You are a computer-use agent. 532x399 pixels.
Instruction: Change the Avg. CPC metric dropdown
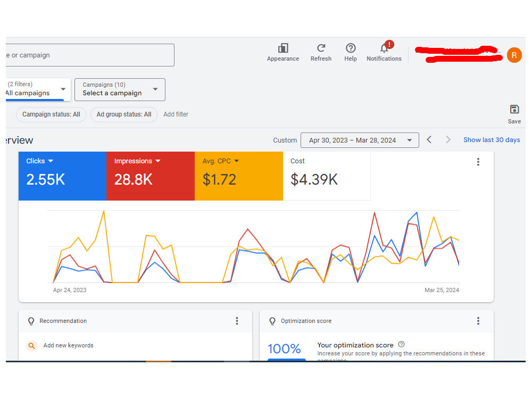click(x=237, y=161)
